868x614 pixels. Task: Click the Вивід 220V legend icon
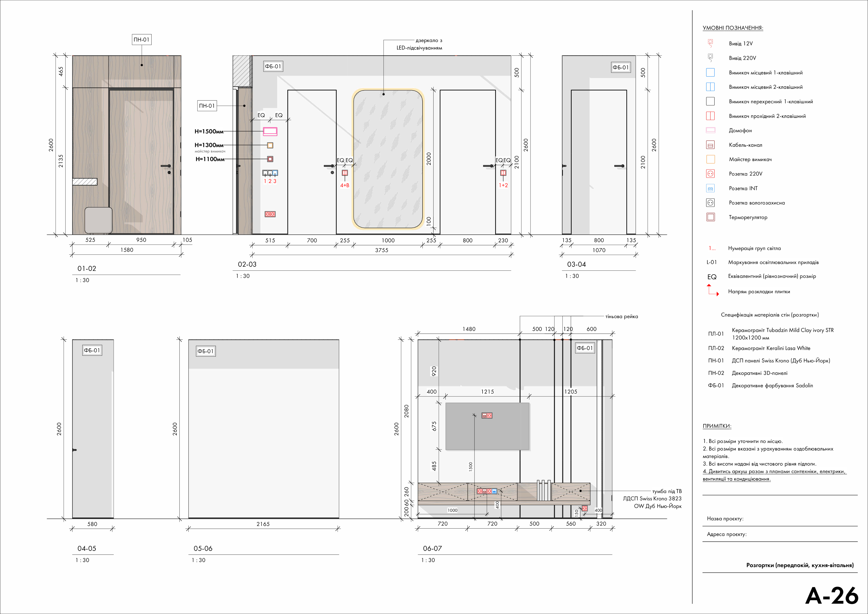pyautogui.click(x=710, y=57)
